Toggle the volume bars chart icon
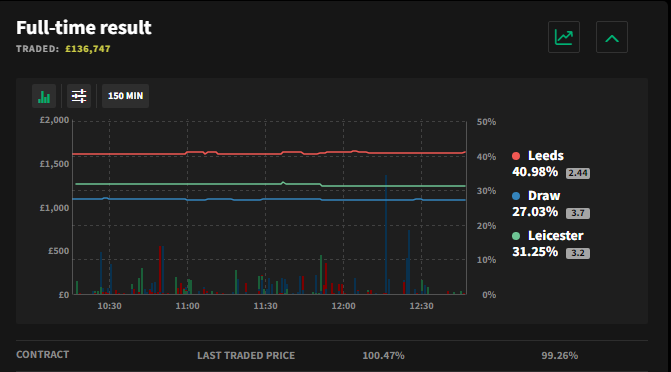 click(x=44, y=96)
